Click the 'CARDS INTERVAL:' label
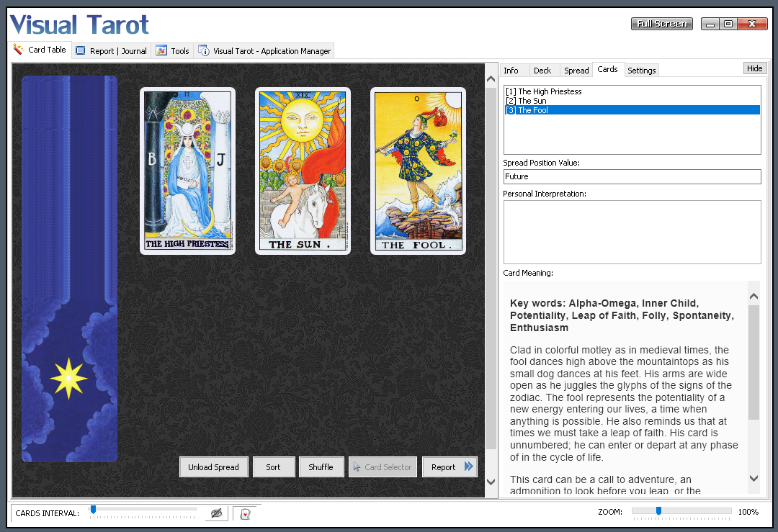The image size is (778, 532). pyautogui.click(x=47, y=513)
